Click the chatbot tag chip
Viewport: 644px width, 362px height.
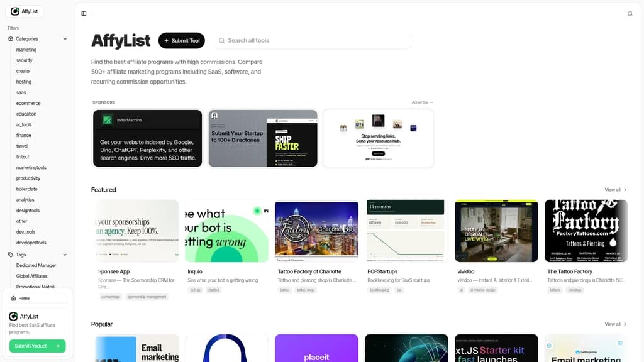coord(214,290)
